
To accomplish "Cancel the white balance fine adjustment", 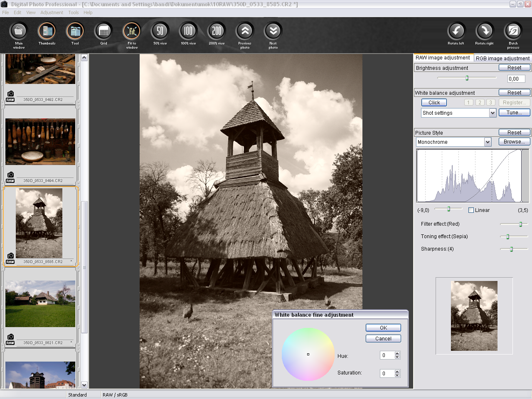I will point(383,339).
